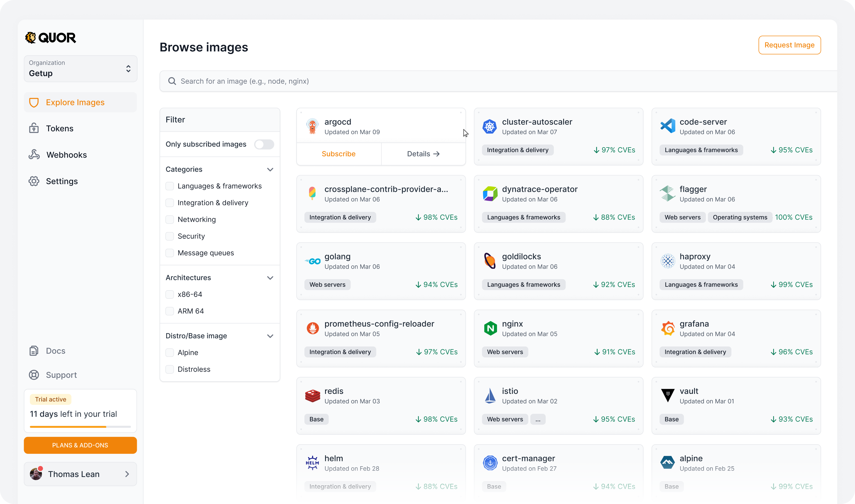Open Explore Images in sidebar
Screen dimensions: 855x504
[x=80, y=102]
